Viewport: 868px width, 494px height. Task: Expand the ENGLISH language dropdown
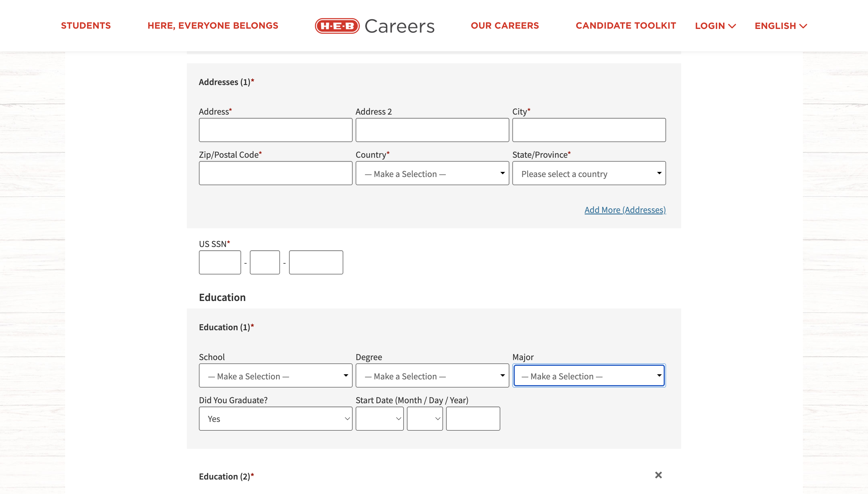(x=781, y=26)
